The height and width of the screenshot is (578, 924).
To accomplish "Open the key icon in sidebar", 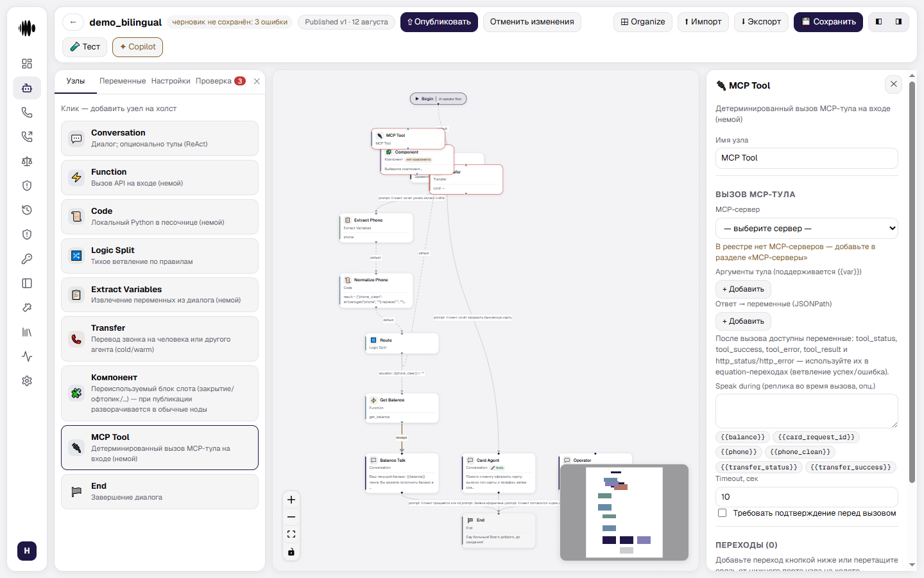I will click(27, 259).
